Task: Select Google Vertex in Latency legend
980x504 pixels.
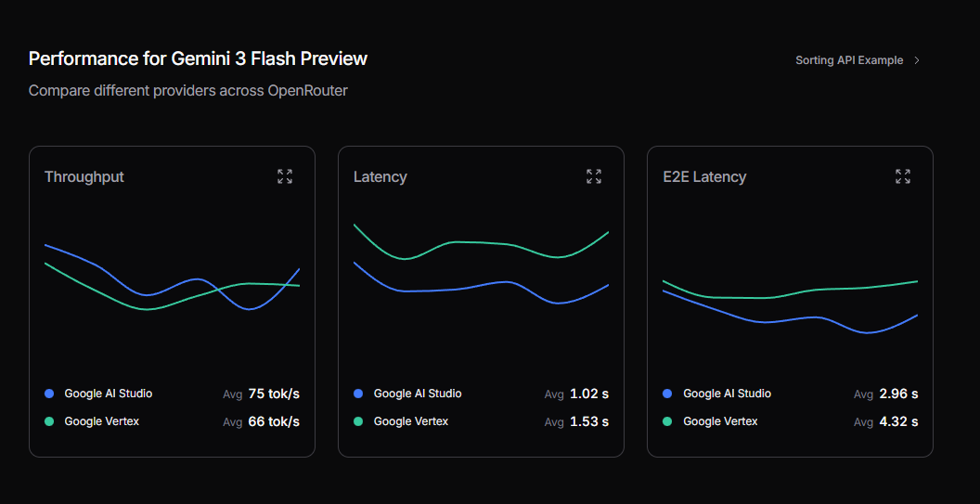Action: point(410,421)
